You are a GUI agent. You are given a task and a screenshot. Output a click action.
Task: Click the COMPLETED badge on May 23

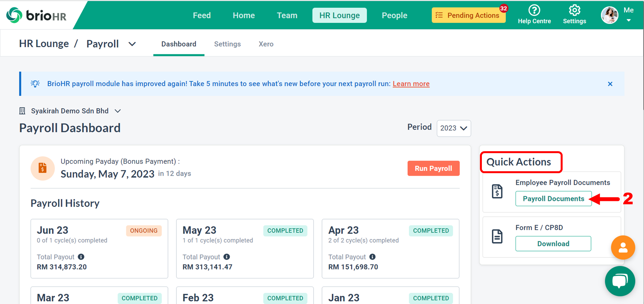pos(285,231)
